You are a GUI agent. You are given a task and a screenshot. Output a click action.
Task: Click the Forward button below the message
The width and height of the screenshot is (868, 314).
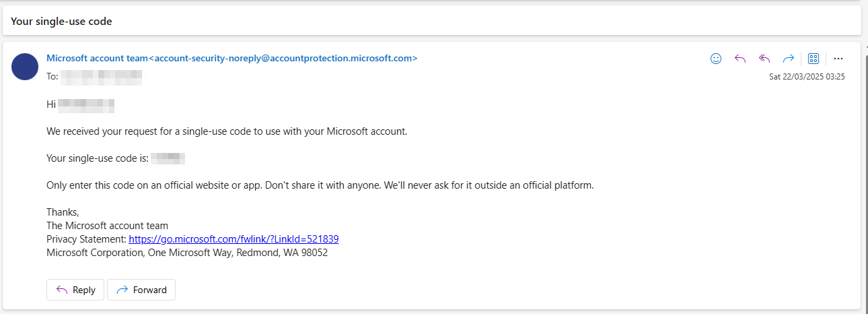141,290
